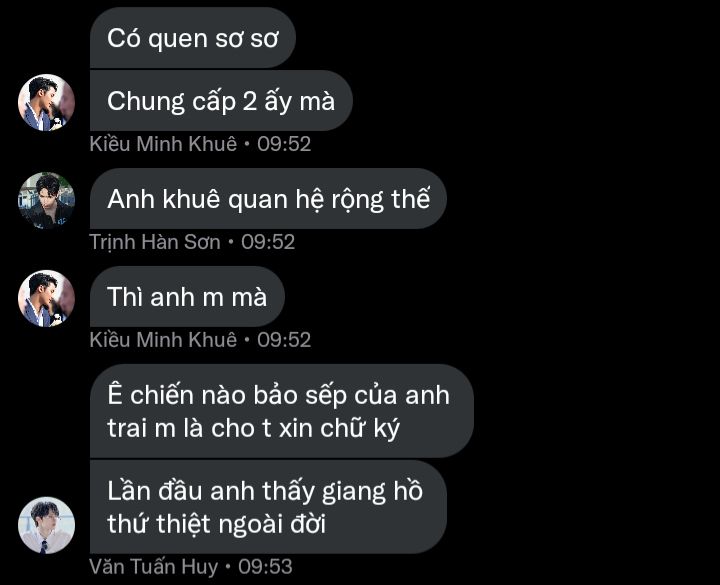The width and height of the screenshot is (720, 585).
Task: Select the message starting 'Ê chiến nào bảo sếp'
Action: pos(281,411)
